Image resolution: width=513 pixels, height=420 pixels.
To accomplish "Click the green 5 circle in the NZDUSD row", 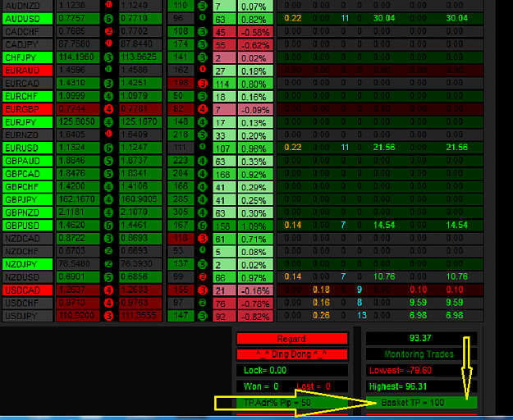I will tap(108, 277).
